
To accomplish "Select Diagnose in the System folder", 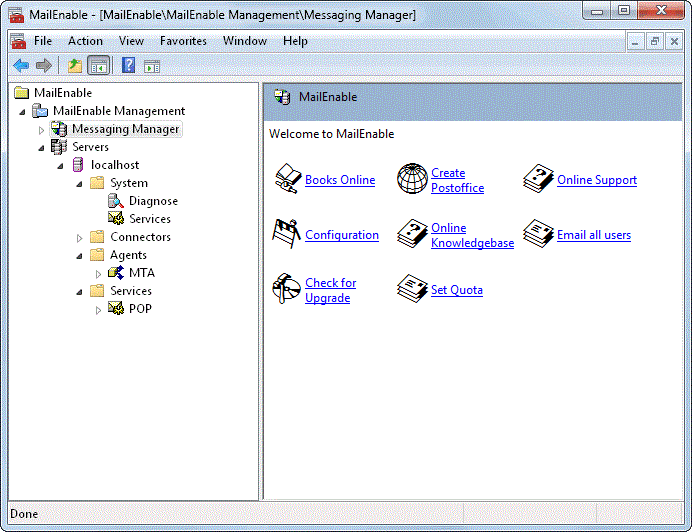I will [153, 201].
